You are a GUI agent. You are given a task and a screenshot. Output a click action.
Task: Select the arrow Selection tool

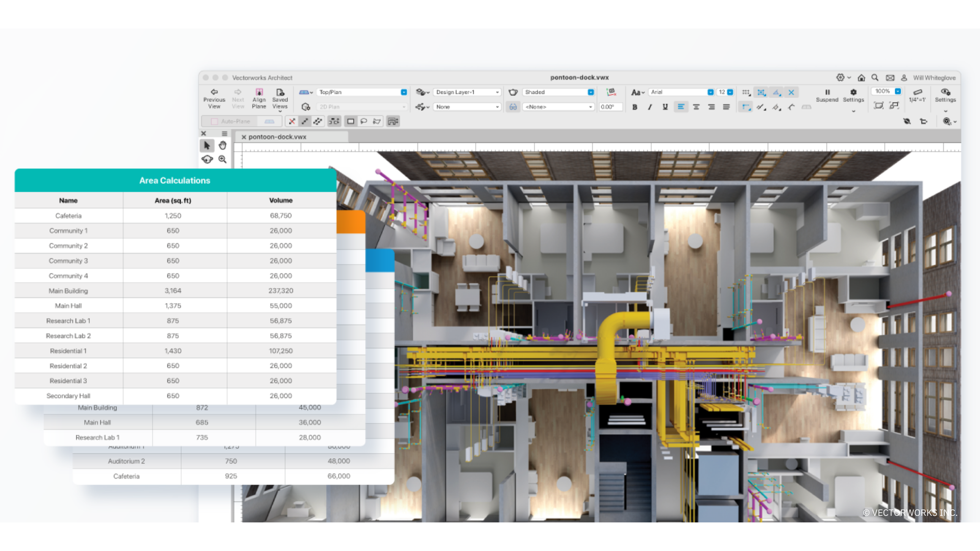pos(207,145)
